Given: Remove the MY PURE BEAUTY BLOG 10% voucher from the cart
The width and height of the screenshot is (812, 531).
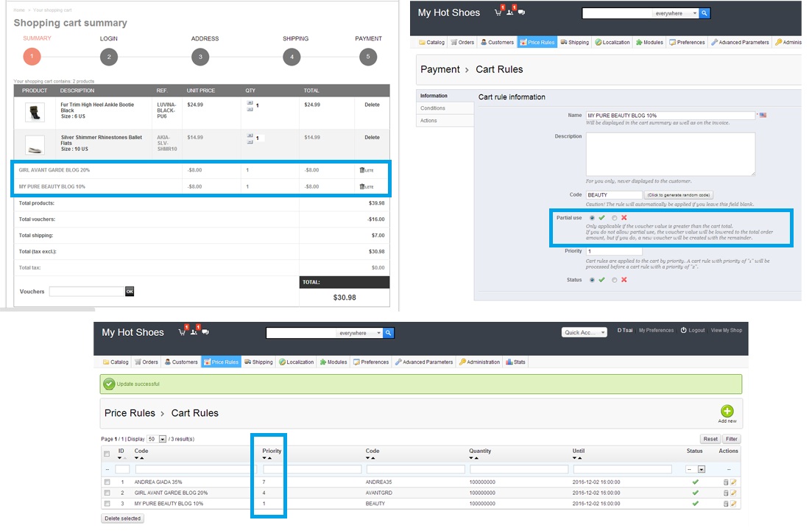Looking at the screenshot, I should [x=367, y=186].
